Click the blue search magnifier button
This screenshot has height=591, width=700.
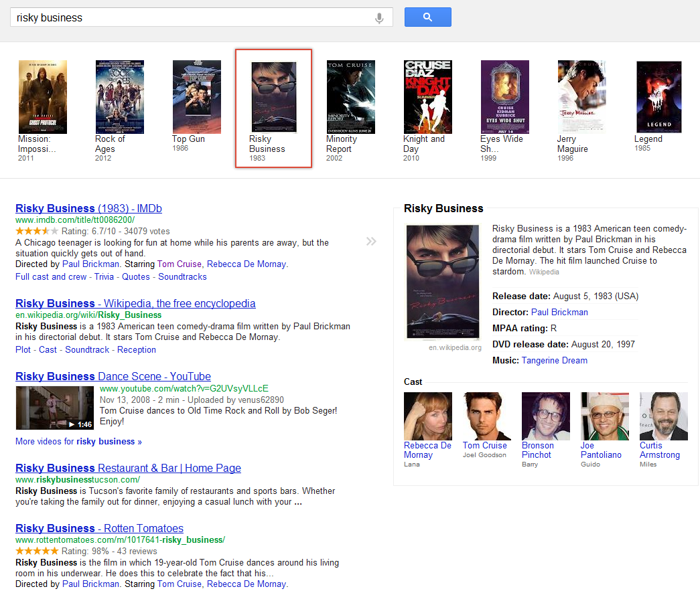point(427,17)
